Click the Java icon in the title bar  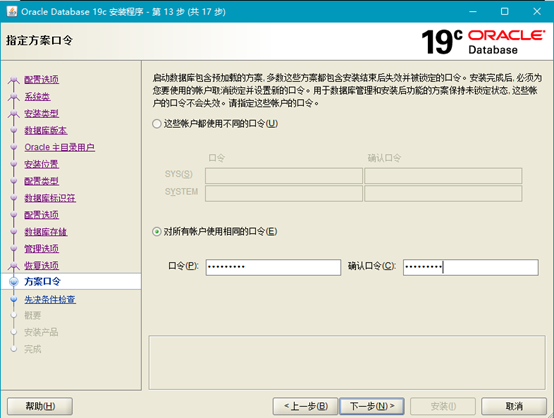pos(12,11)
